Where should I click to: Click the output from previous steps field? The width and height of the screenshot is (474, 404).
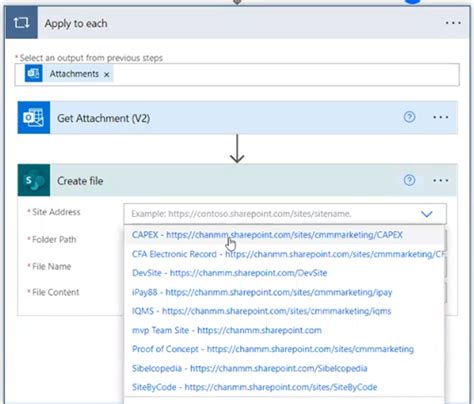(237, 74)
